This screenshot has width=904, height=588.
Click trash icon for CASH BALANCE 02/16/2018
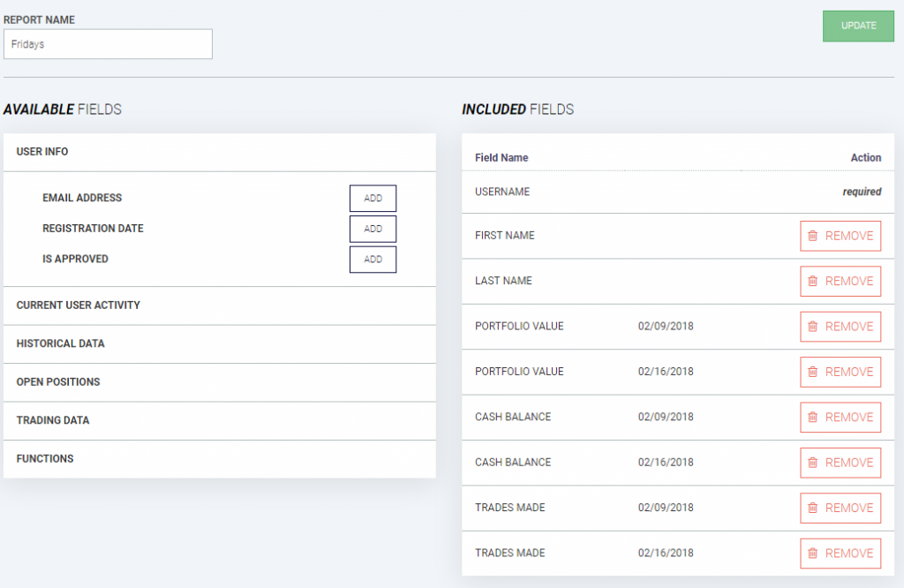812,463
